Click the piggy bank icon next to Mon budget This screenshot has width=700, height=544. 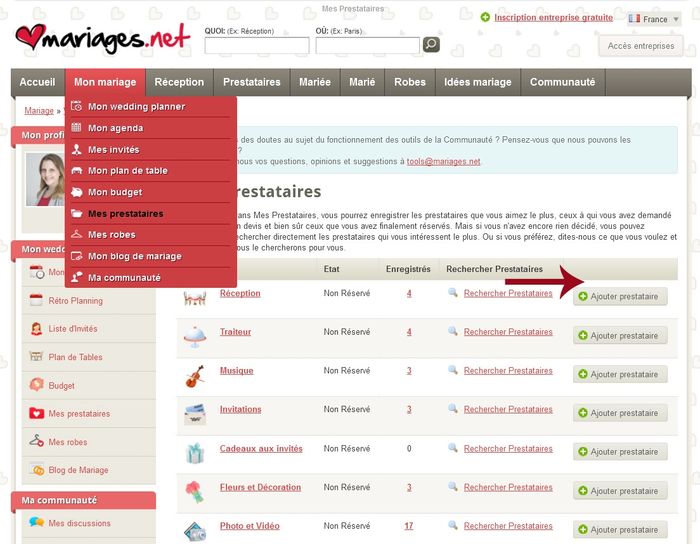point(77,192)
